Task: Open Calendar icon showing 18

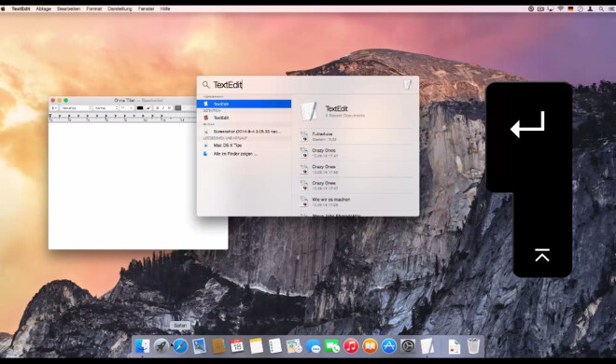Action: [x=237, y=346]
